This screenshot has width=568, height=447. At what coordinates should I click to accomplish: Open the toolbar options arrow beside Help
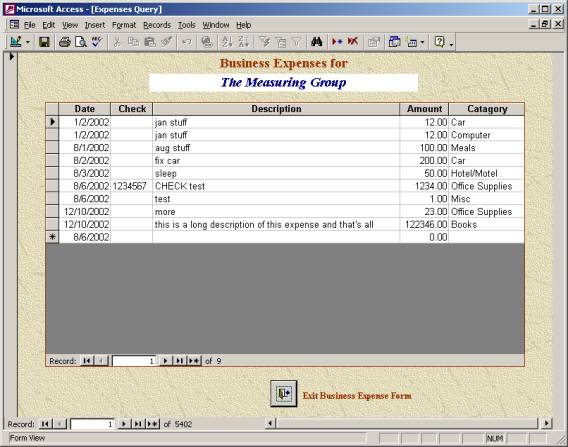(x=451, y=44)
